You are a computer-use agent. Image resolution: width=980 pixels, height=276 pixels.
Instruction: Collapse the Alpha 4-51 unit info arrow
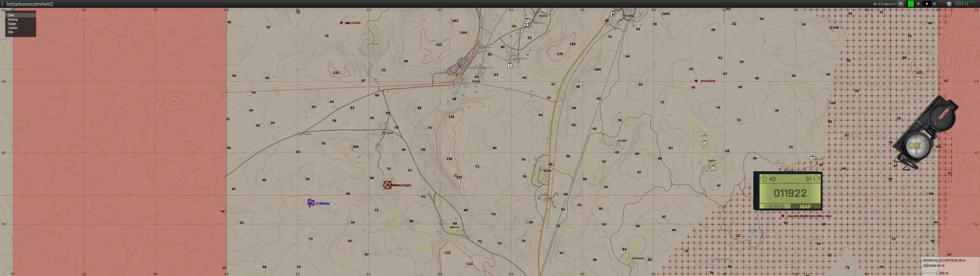point(901,4)
